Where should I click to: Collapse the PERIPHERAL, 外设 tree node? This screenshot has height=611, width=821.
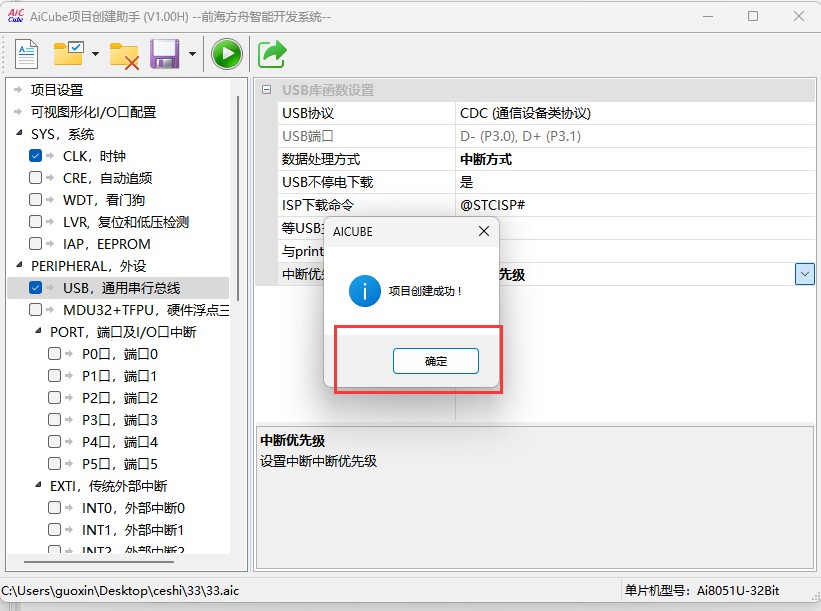coord(19,265)
